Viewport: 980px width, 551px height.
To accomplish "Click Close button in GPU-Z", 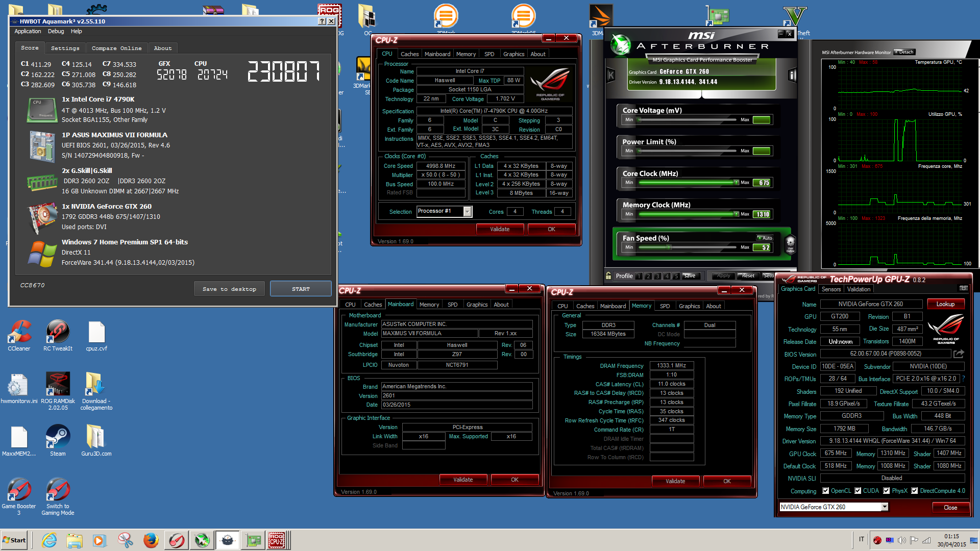I will 950,507.
